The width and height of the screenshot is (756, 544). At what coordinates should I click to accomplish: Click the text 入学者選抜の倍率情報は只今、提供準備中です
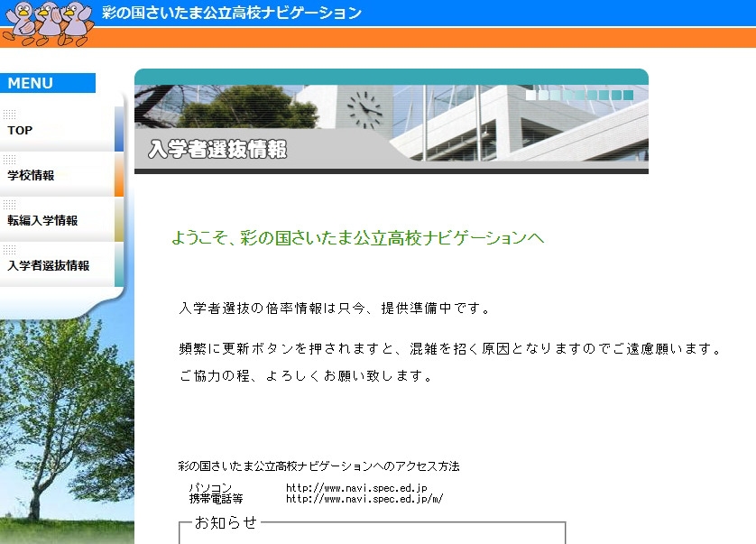(334, 308)
